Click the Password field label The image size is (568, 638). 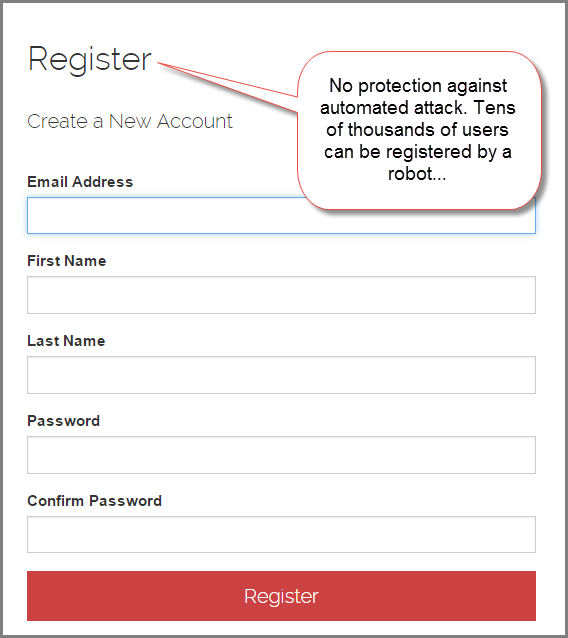pyautogui.click(x=63, y=421)
